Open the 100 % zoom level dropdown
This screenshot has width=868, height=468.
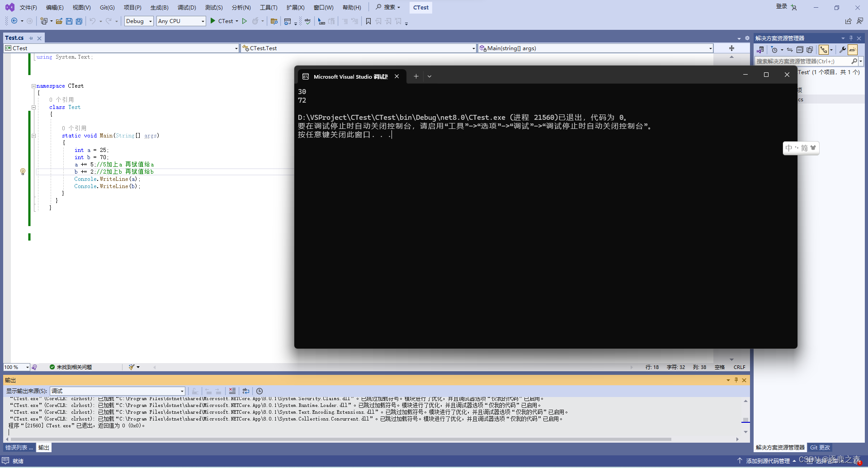click(x=16, y=367)
